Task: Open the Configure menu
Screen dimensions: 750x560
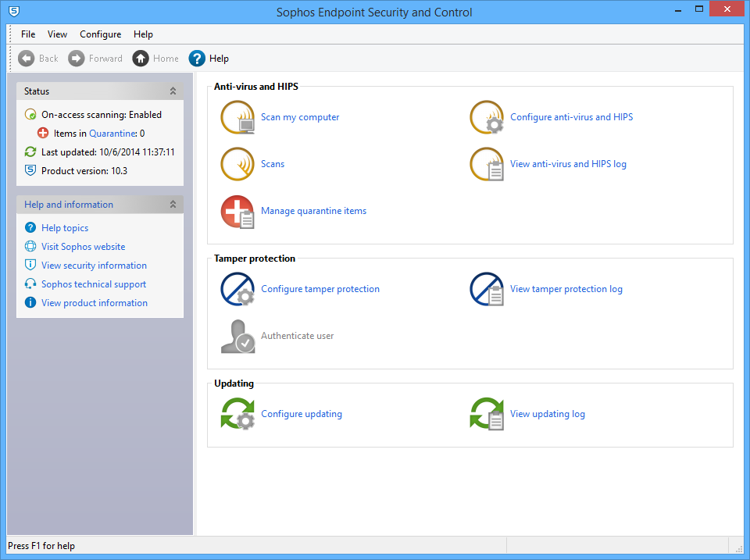Action: (100, 34)
